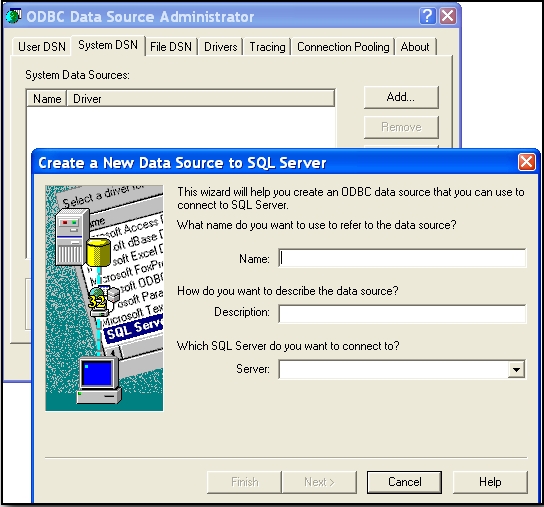Viewport: 544px width, 507px height.
Task: Close the ODBC Data Source Administrator window
Action: [x=448, y=16]
